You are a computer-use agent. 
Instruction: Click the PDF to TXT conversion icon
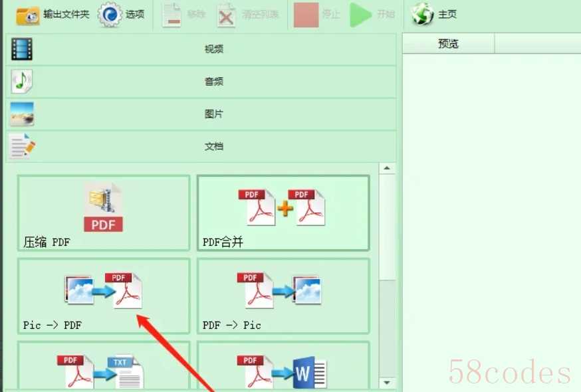coord(100,371)
